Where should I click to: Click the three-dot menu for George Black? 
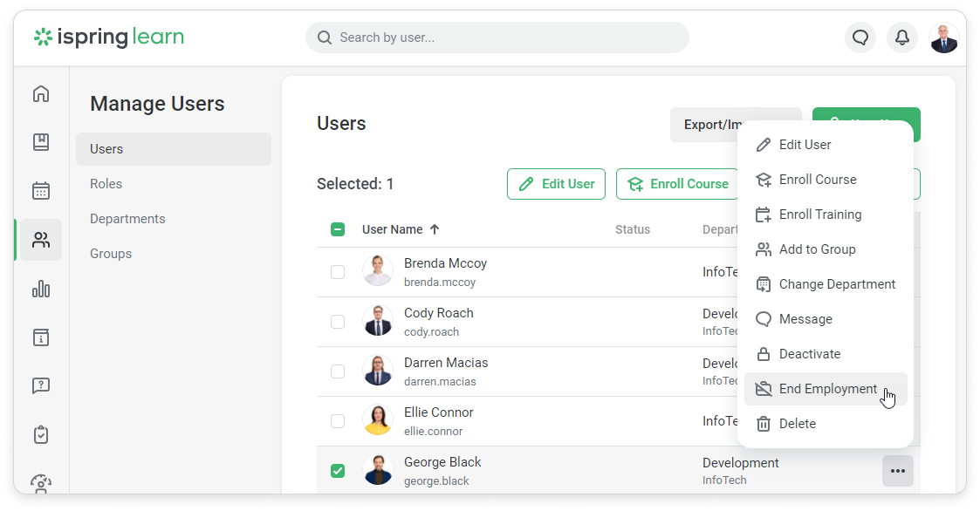(897, 471)
